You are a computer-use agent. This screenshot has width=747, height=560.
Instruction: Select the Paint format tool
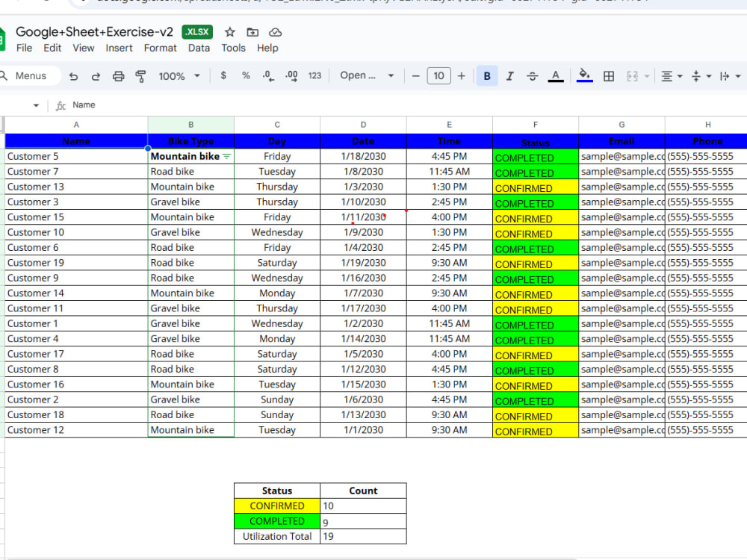(140, 76)
